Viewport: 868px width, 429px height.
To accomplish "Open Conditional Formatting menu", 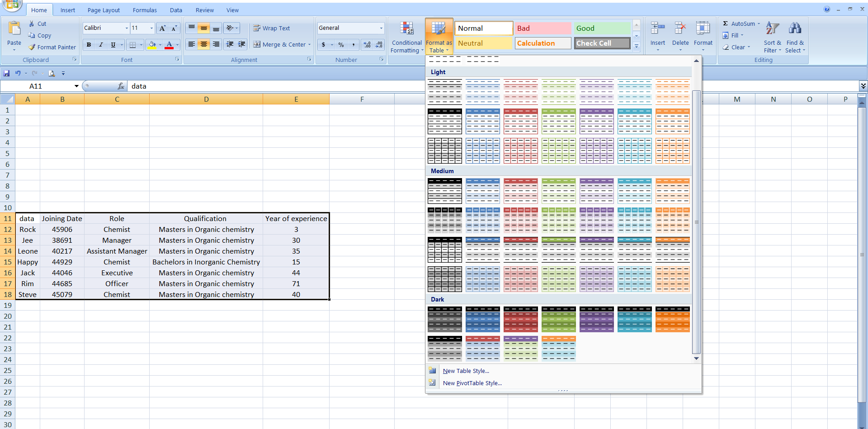I will pos(406,37).
